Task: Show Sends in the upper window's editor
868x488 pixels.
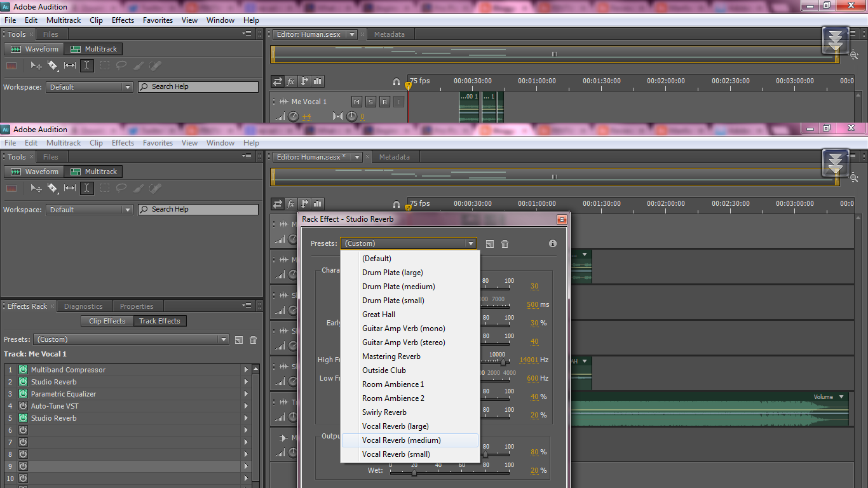Action: tap(304, 81)
